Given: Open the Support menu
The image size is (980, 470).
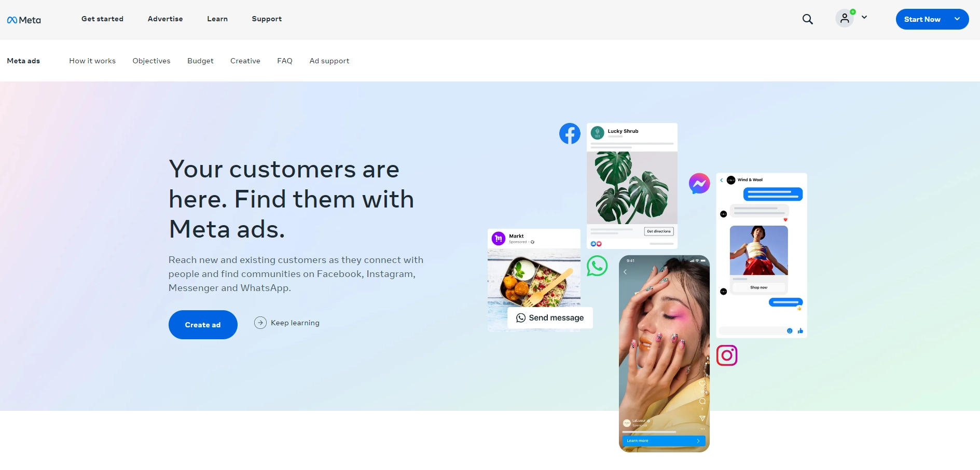Looking at the screenshot, I should [267, 19].
